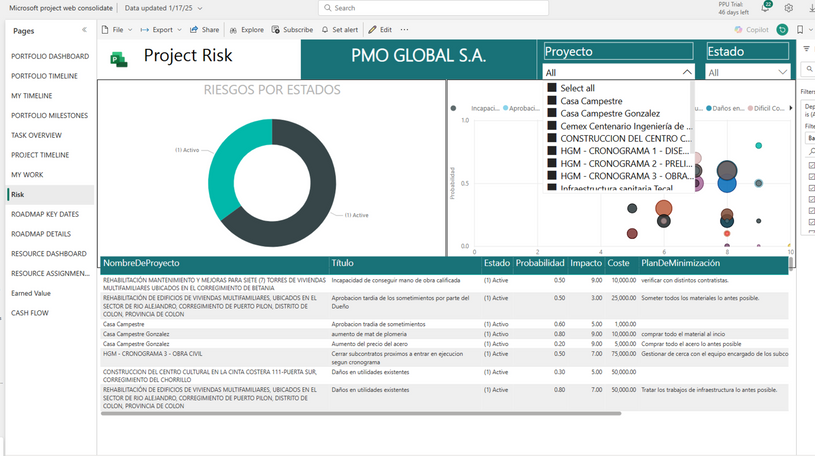
Task: Click the blue bubble in scatter chart
Action: tap(727, 184)
